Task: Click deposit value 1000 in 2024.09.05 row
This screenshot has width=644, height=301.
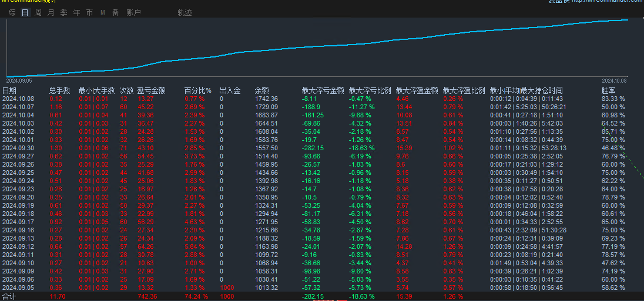Action: pos(227,288)
